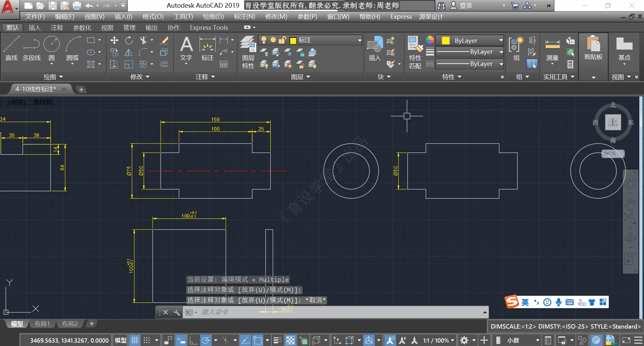Open the 小数 units dropdown
Viewport: 644px width, 346px height.
(x=523, y=340)
